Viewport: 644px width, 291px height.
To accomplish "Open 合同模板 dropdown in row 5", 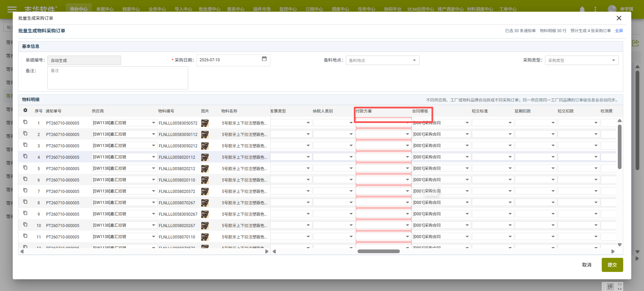I will [x=467, y=168].
